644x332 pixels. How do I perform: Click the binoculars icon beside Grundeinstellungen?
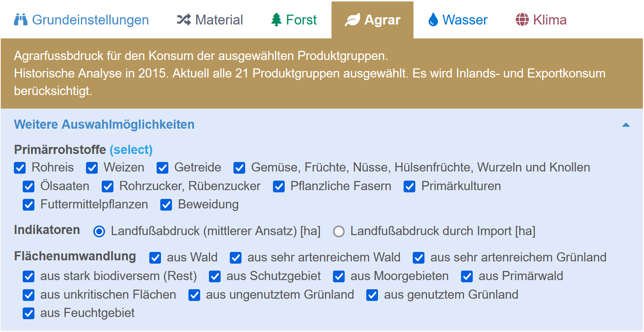click(x=20, y=20)
